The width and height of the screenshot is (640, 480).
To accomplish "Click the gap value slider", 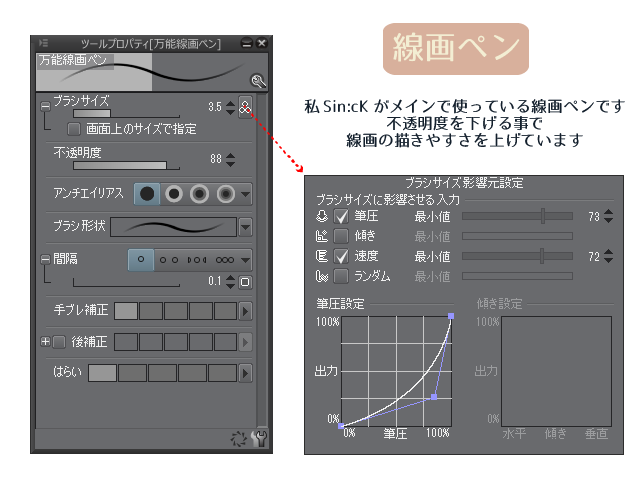I will click(x=126, y=282).
